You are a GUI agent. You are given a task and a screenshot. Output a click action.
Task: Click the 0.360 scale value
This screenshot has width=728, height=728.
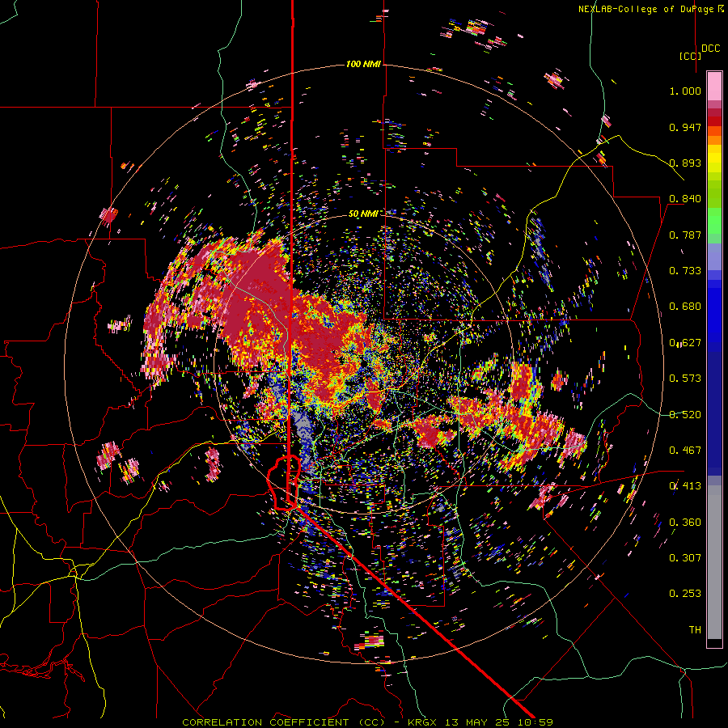point(685,522)
